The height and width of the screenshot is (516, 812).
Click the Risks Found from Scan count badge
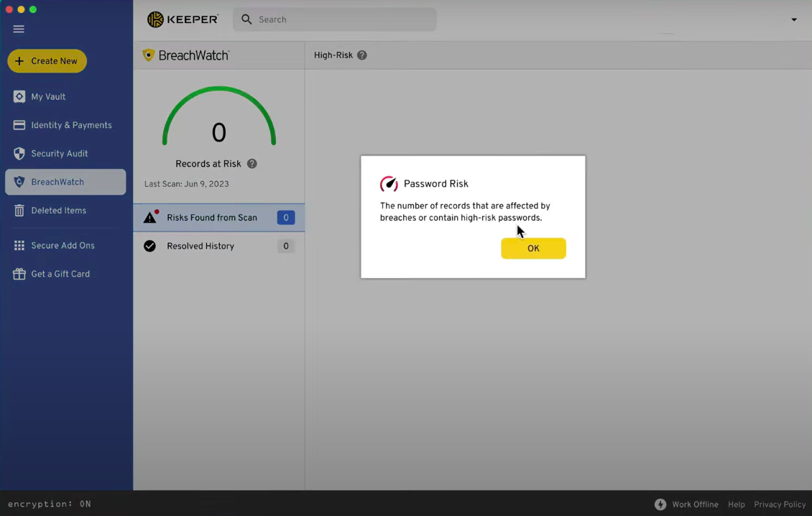[286, 218]
